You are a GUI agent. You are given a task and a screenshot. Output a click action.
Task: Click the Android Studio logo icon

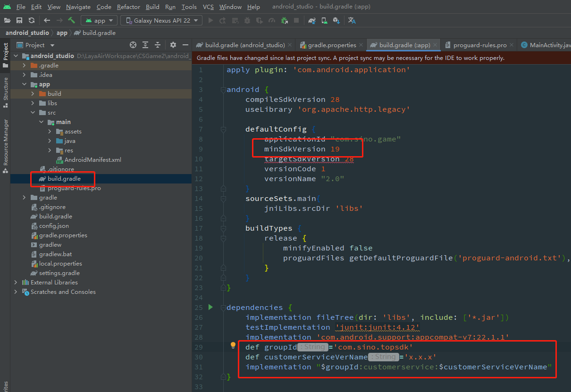[x=7, y=7]
